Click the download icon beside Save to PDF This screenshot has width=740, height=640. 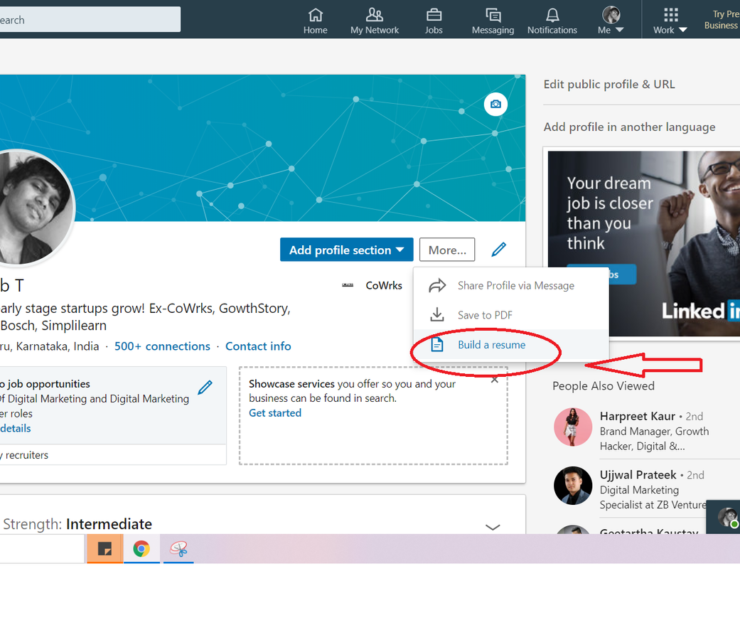coord(437,315)
